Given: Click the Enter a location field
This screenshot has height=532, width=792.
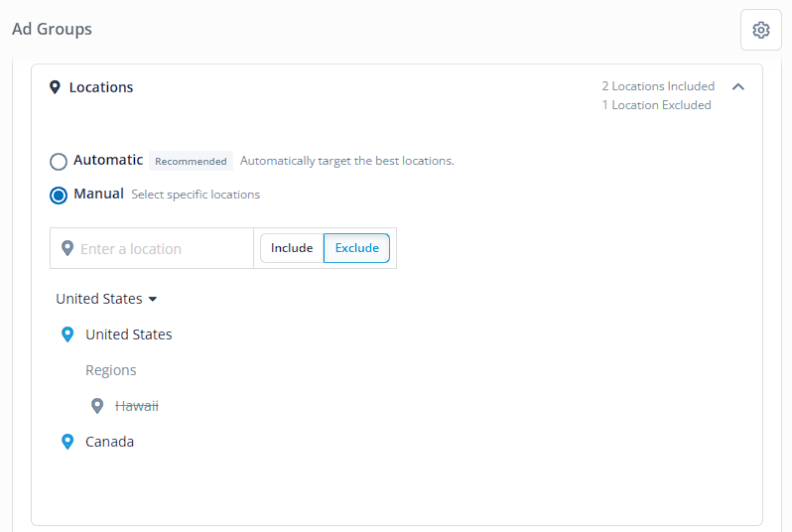Looking at the screenshot, I should (152, 248).
